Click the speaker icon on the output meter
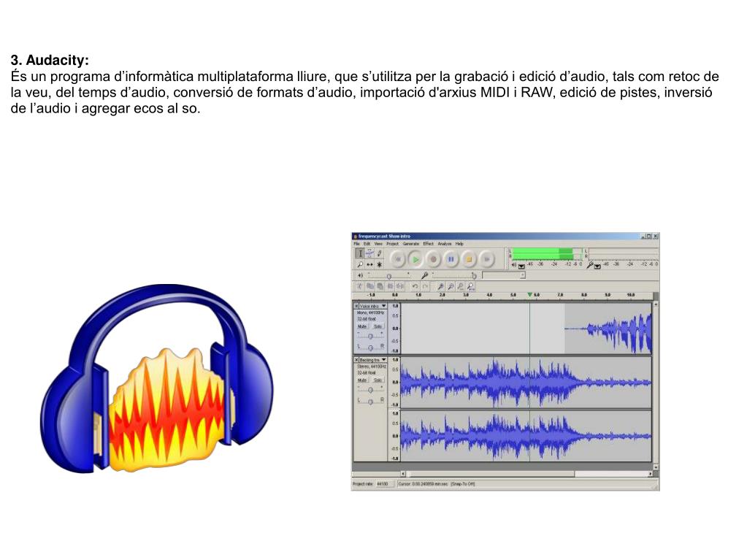This screenshot has height=560, width=747. coord(514,265)
